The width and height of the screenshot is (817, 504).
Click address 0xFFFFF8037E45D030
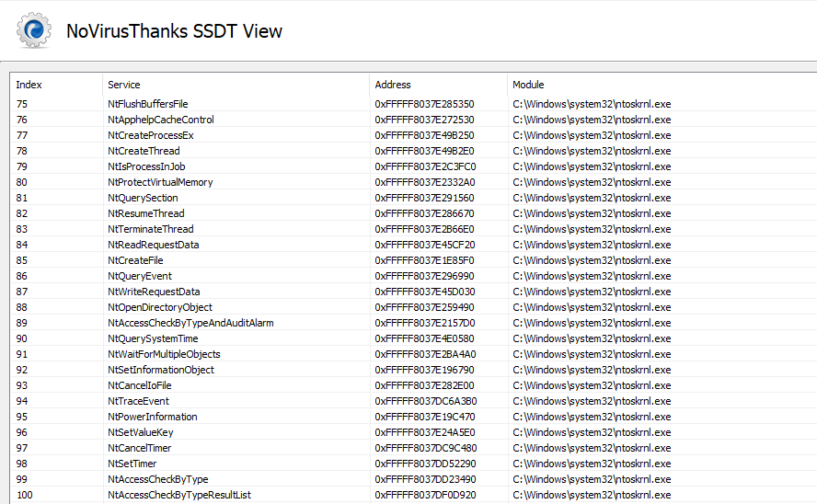tap(425, 292)
